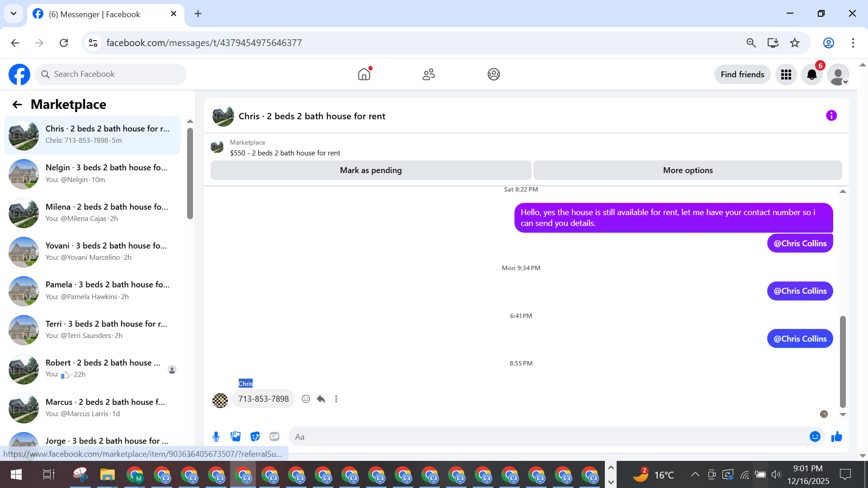Open the Facebook menu grid icon
Viewport: 868px width, 488px height.
(x=786, y=75)
